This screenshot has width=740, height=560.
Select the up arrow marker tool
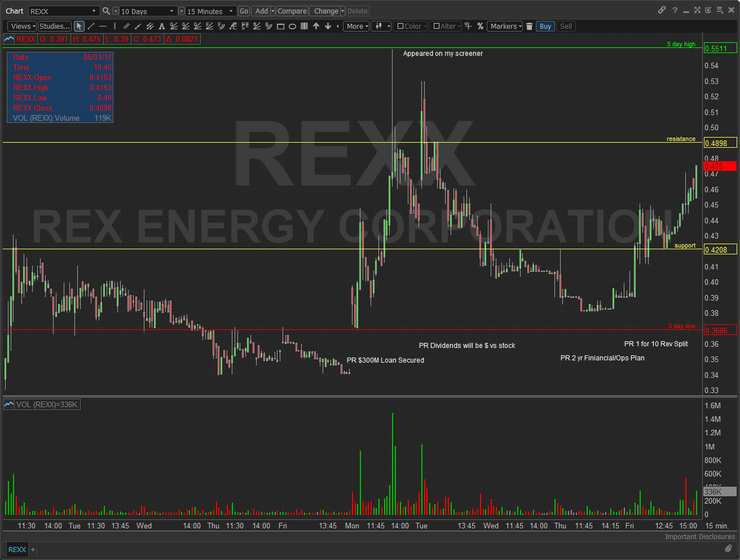coord(316,26)
